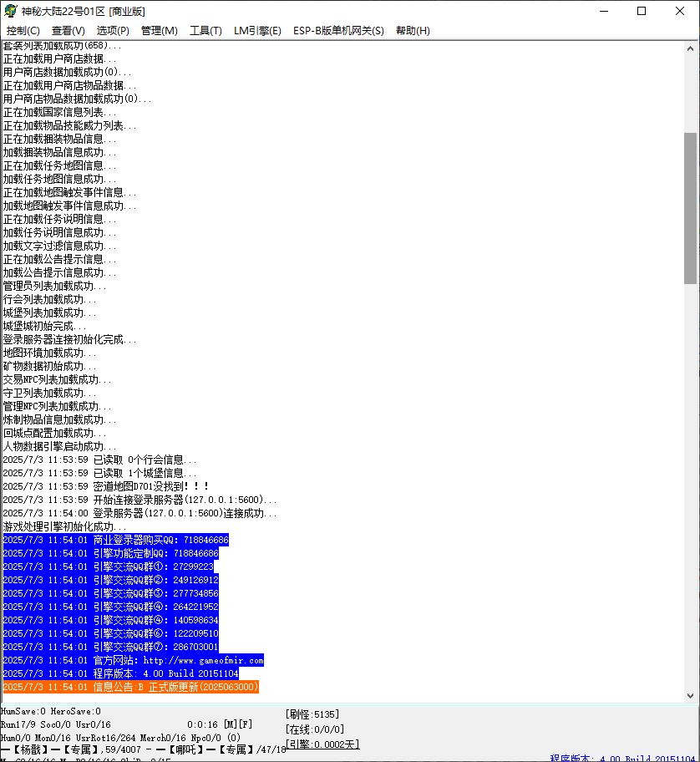Select the QQ群 264221952 log line
Screen dimensions: 700x762
point(111,607)
